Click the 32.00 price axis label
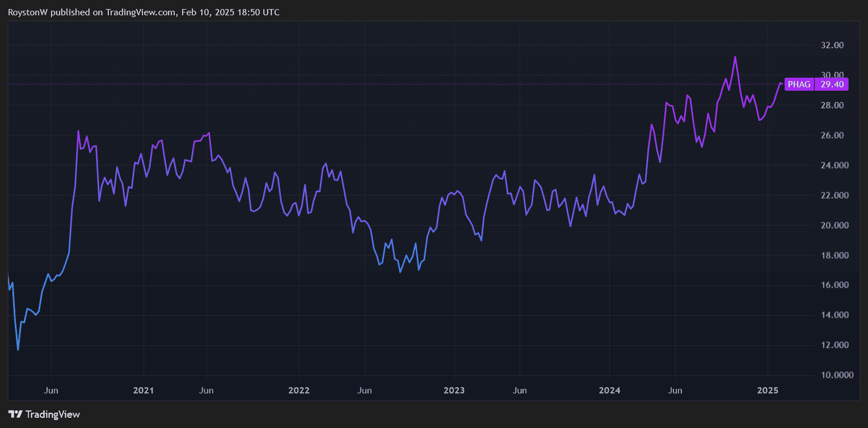This screenshot has width=868, height=428. point(832,45)
